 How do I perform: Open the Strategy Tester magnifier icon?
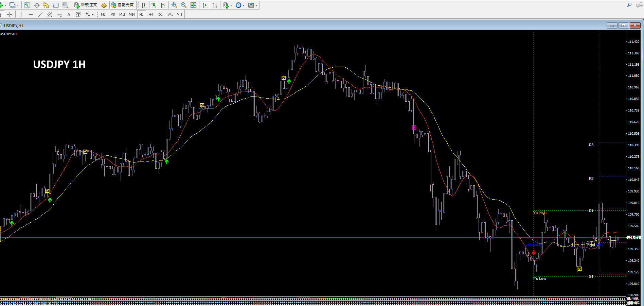click(65, 5)
